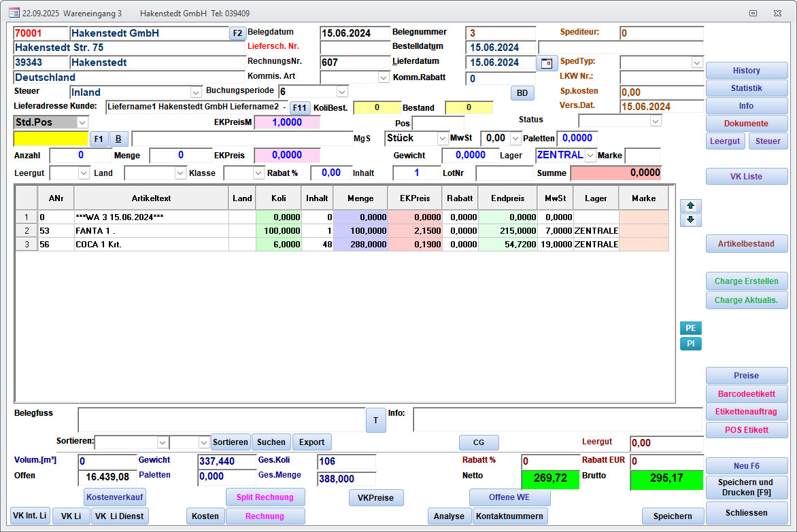Click the move row down arrow
The image size is (797, 532).
click(x=690, y=220)
